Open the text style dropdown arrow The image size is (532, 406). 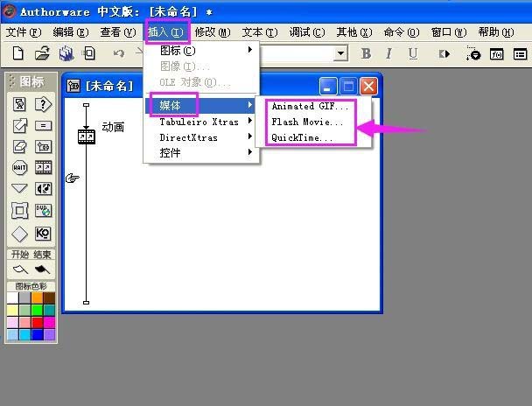(x=340, y=53)
